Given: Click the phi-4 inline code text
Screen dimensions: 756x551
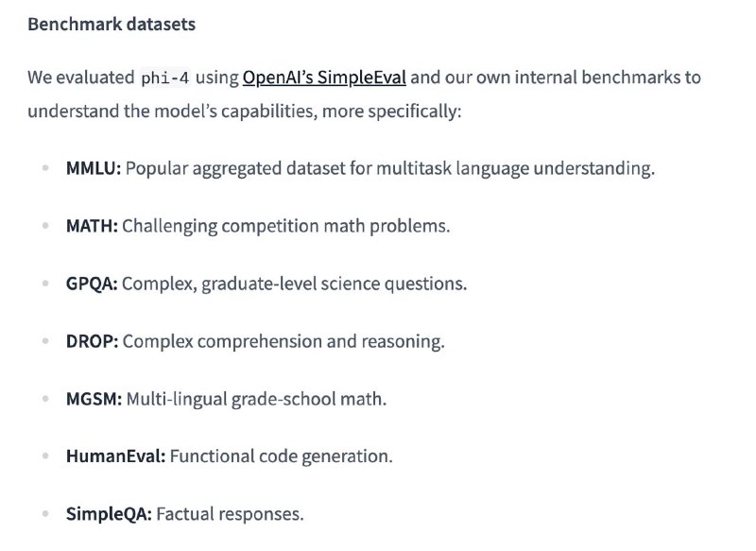Looking at the screenshot, I should click(165, 78).
